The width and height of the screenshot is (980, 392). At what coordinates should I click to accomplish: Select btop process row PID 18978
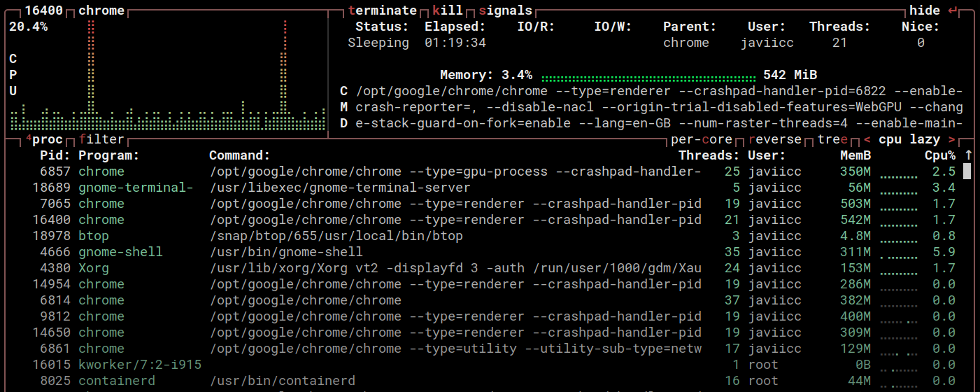482,236
